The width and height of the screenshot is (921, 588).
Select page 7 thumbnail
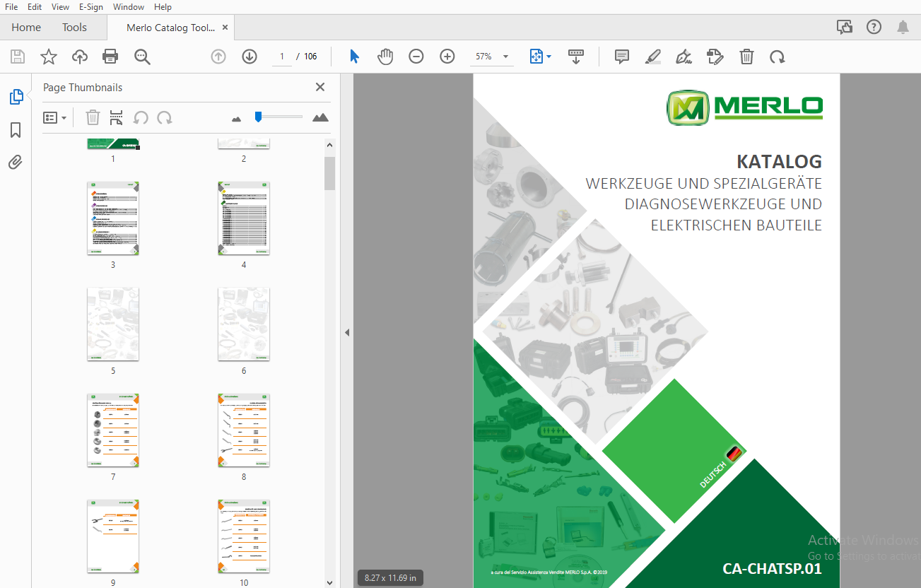click(x=113, y=430)
